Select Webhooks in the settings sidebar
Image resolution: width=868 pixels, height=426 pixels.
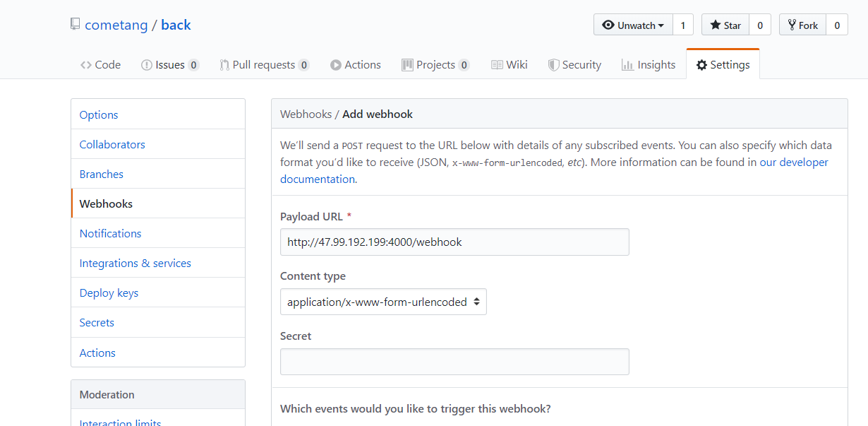pos(158,203)
